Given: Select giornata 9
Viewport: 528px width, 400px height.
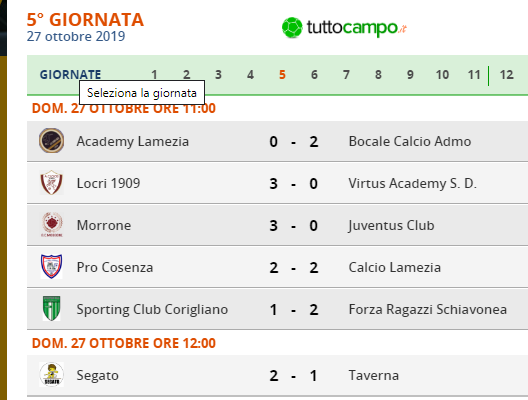Looking at the screenshot, I should [x=410, y=74].
